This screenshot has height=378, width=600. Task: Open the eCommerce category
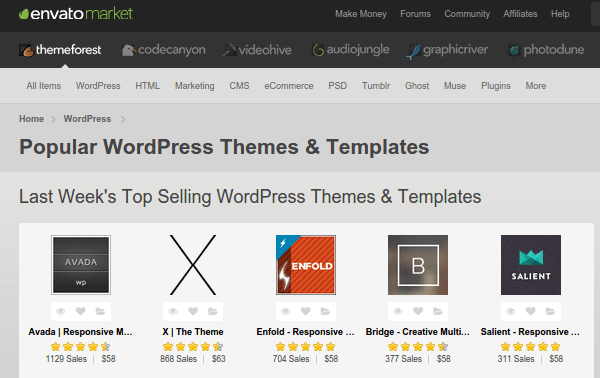pyautogui.click(x=289, y=86)
